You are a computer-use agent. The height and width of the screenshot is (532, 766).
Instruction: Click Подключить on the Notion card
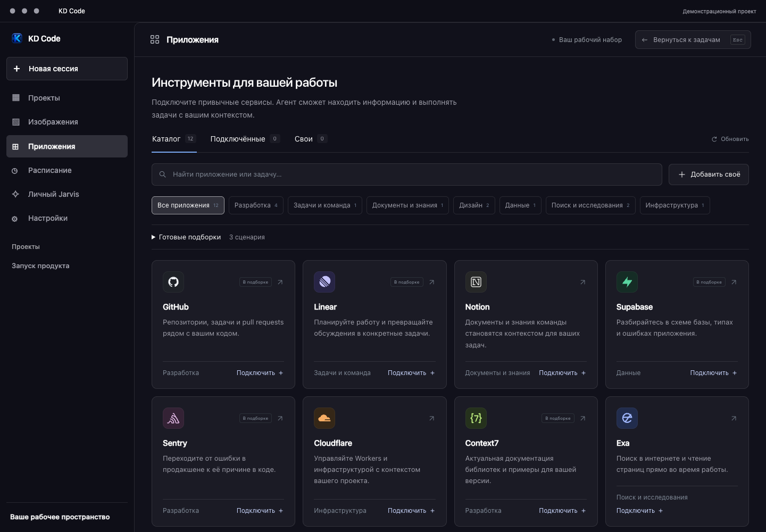[x=562, y=373]
